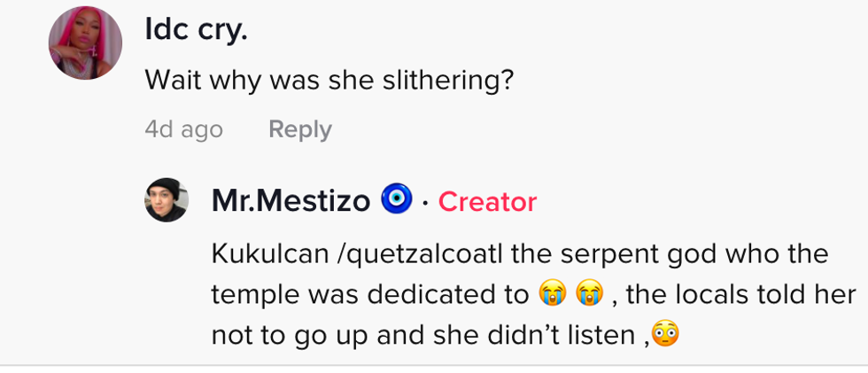
Task: Click the word 'slithering' in the comment
Action: 445,81
